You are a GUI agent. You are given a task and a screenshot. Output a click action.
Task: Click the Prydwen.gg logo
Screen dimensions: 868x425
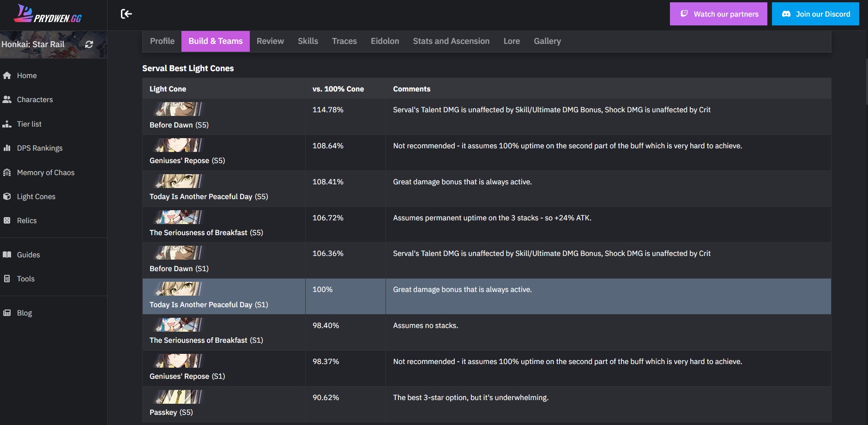tap(48, 14)
